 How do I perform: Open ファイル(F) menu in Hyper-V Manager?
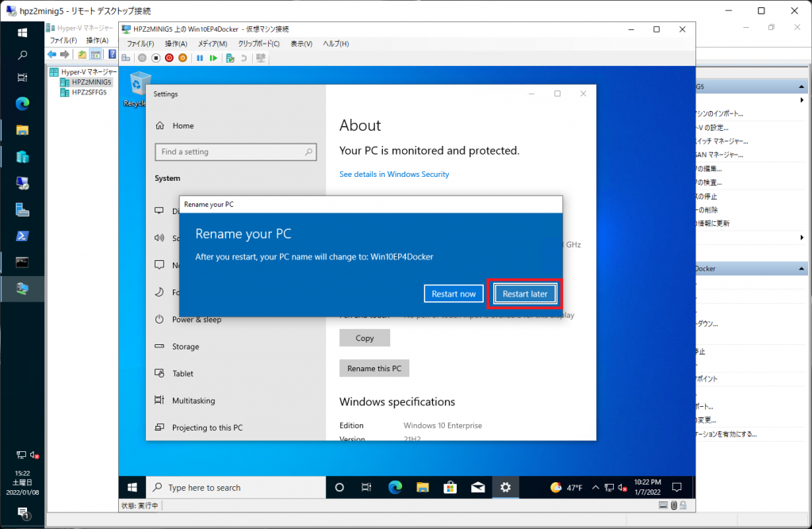pos(63,40)
